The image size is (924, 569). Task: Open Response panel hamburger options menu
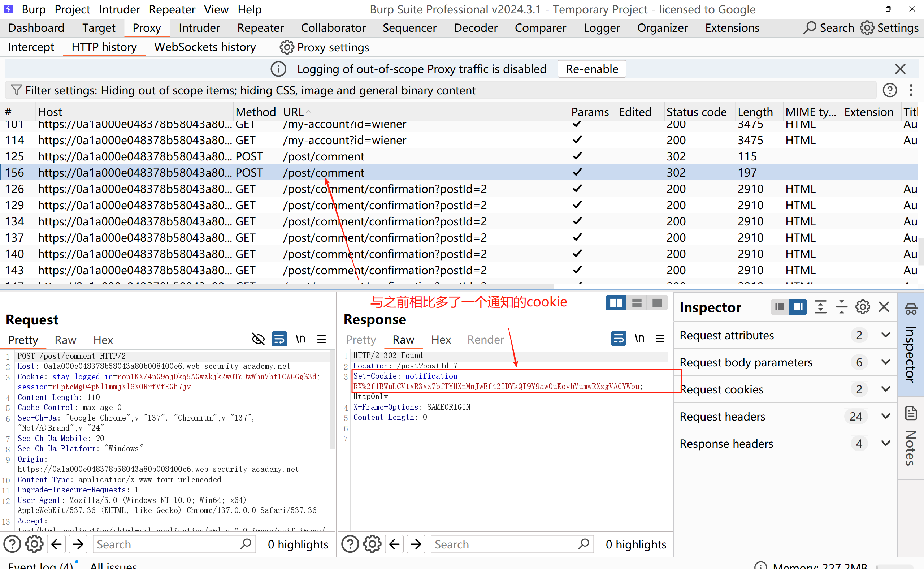[x=660, y=339]
